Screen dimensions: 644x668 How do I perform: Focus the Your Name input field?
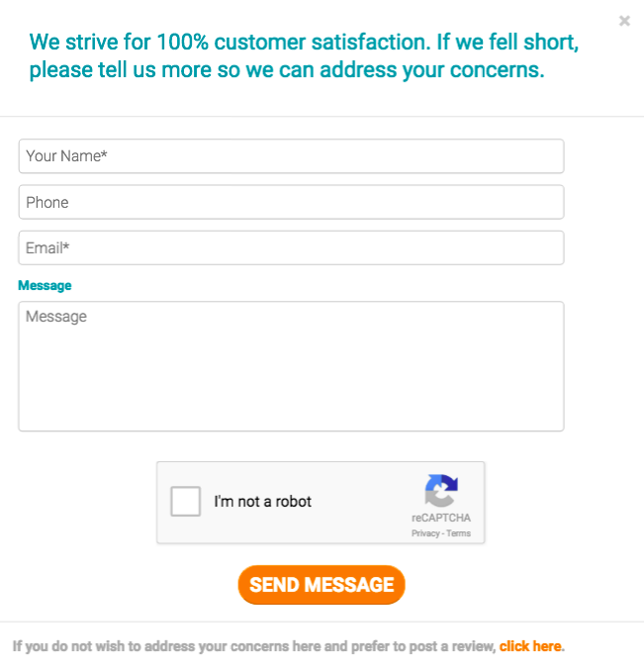(291, 156)
